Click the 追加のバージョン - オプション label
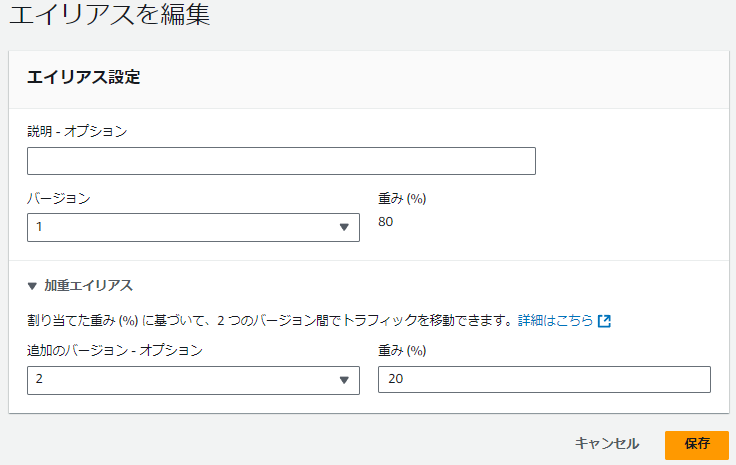The height and width of the screenshot is (465, 736). 115,351
